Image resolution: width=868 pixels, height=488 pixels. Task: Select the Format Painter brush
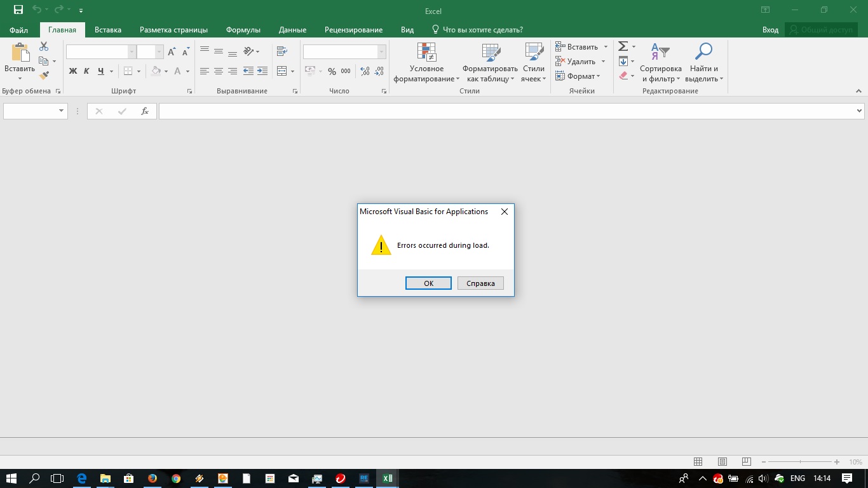click(x=44, y=76)
